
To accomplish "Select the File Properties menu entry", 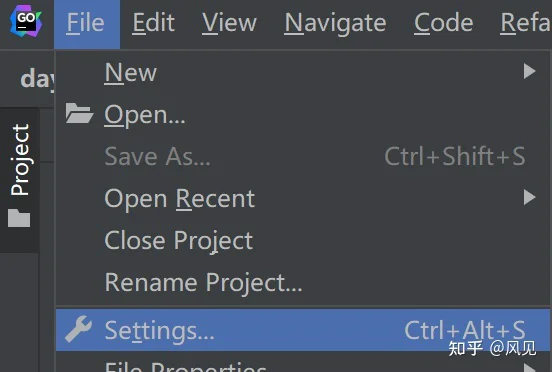I will pos(303,362).
